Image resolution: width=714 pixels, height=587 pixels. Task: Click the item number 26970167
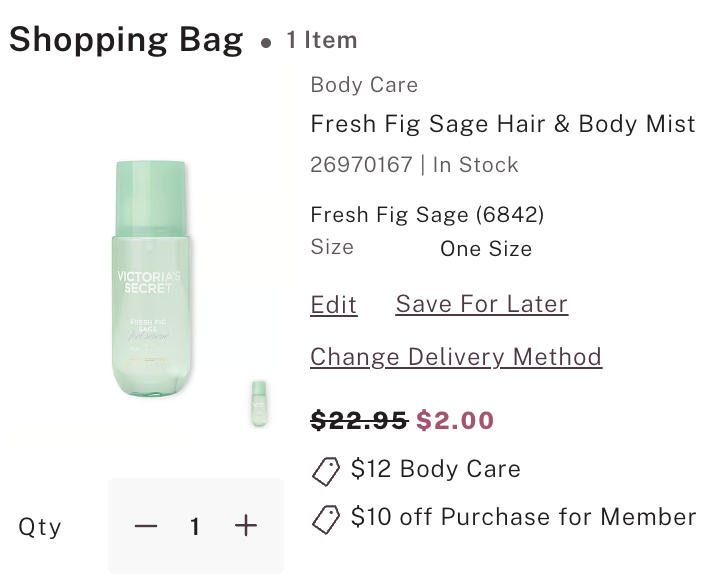pyautogui.click(x=361, y=165)
